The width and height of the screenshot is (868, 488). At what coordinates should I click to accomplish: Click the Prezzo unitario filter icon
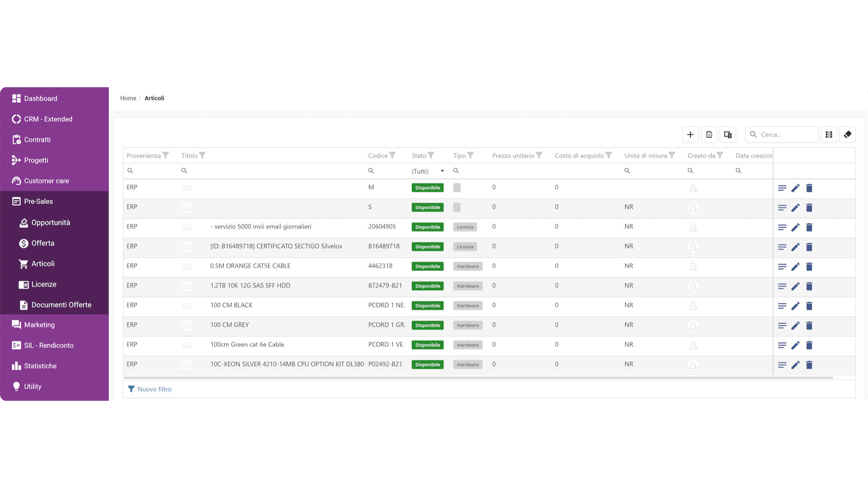[539, 155]
